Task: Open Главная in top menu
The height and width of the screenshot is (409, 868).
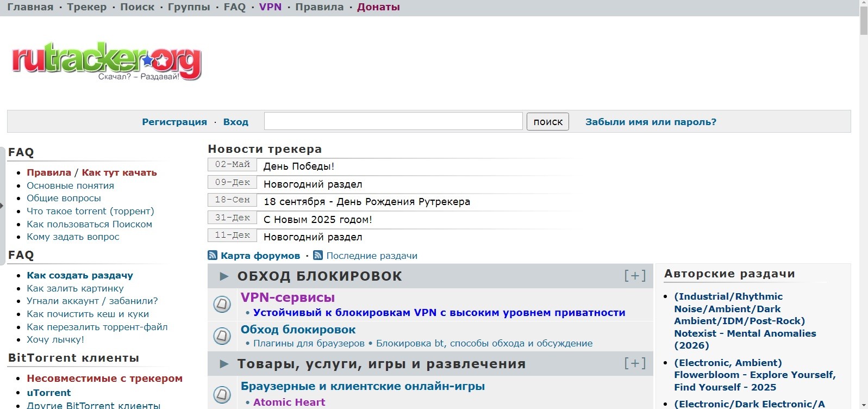Action: [30, 7]
